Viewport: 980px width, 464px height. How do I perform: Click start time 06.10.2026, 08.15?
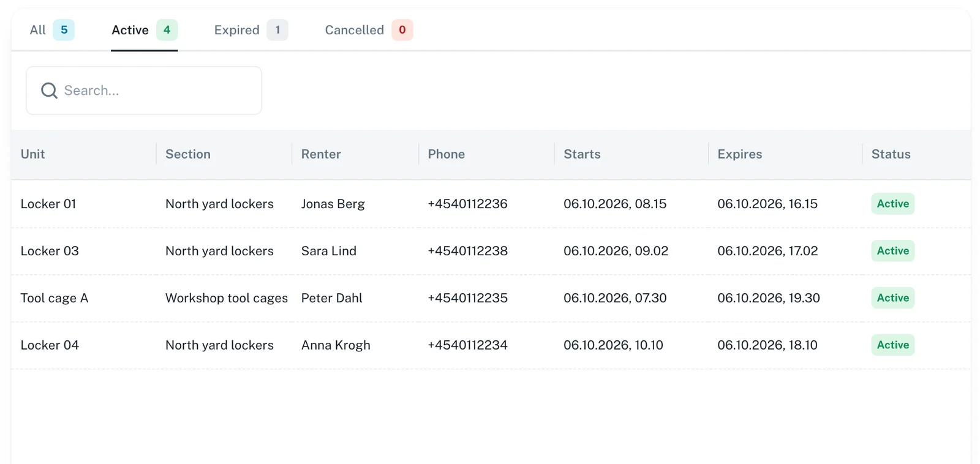(615, 204)
